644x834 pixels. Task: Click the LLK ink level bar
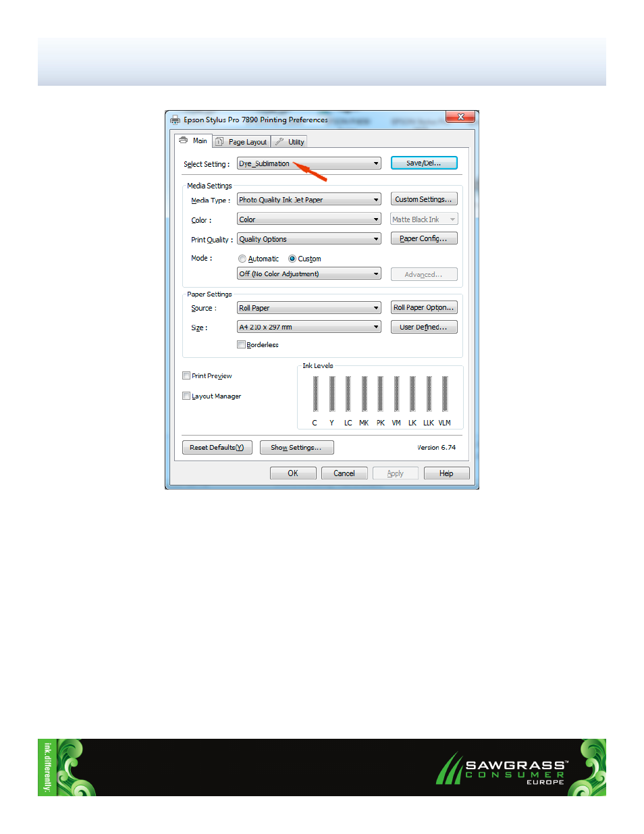coord(429,394)
